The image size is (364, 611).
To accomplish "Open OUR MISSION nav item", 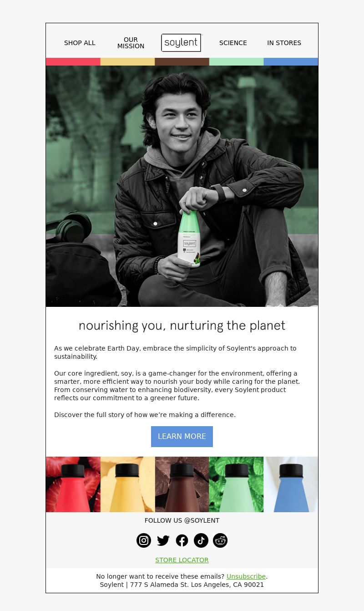I will [131, 43].
